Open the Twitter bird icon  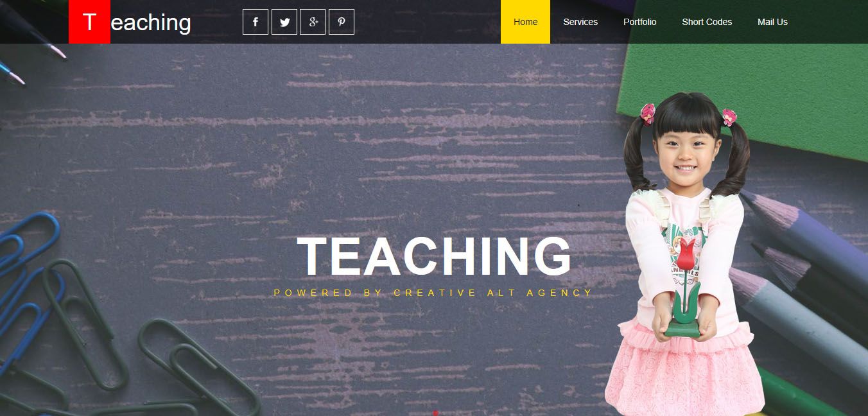click(284, 22)
